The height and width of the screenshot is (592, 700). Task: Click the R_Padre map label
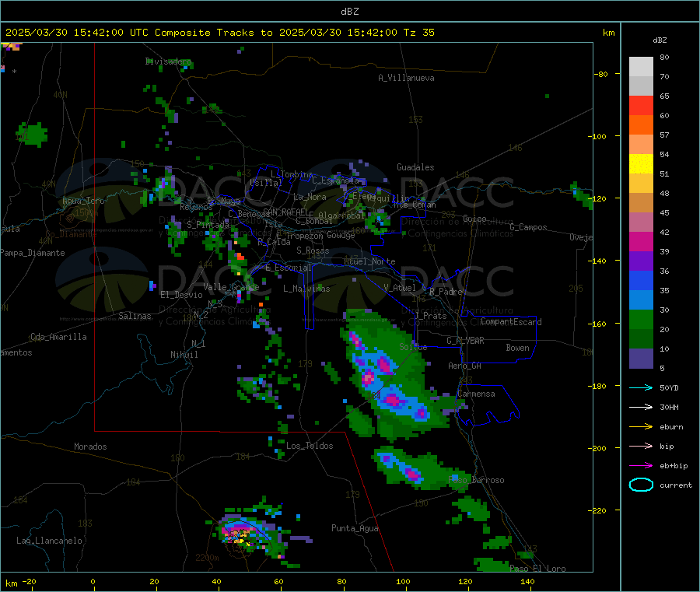pyautogui.click(x=446, y=292)
